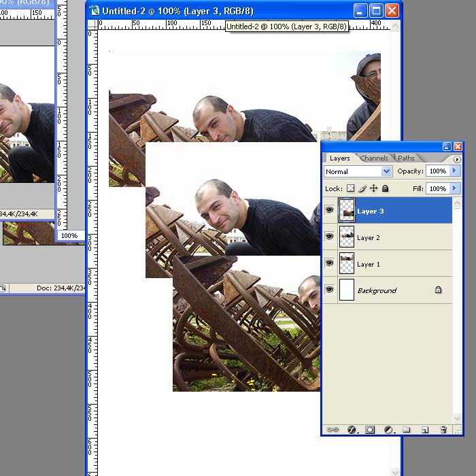This screenshot has width=476, height=476.
Task: Maximize the Untitled-2 window
Action: [376, 11]
